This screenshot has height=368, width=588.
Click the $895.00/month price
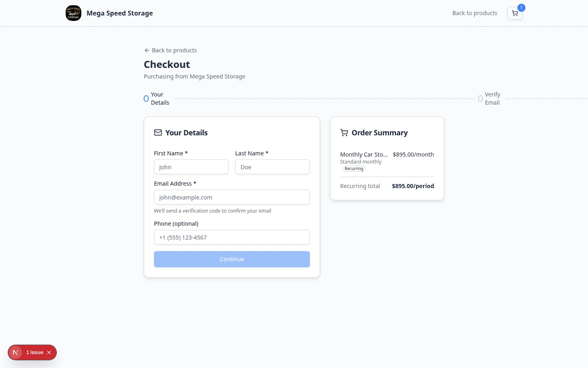tap(413, 155)
